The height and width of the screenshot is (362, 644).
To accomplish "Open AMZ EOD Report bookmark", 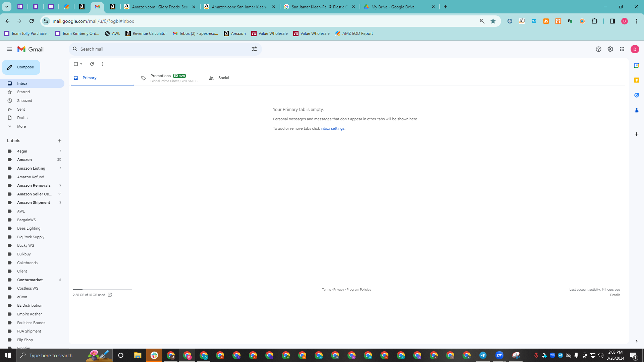I will pos(354,34).
